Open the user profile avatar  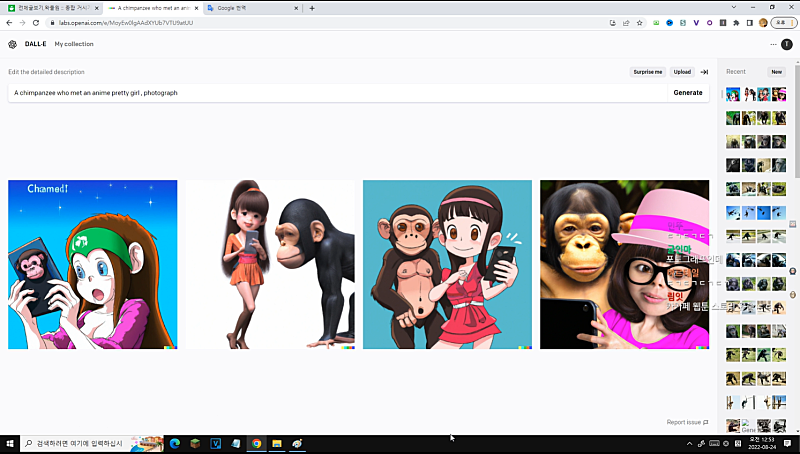coord(787,44)
